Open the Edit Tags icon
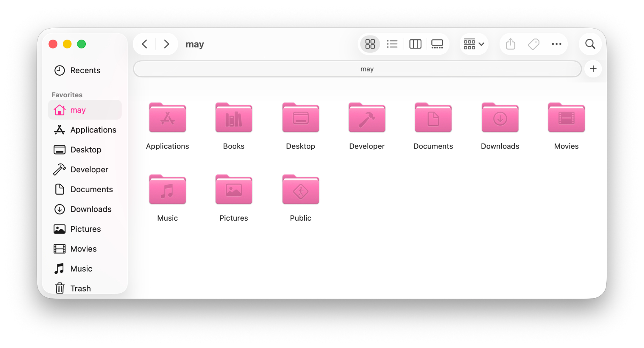Viewport: 644px width, 348px height. point(533,44)
